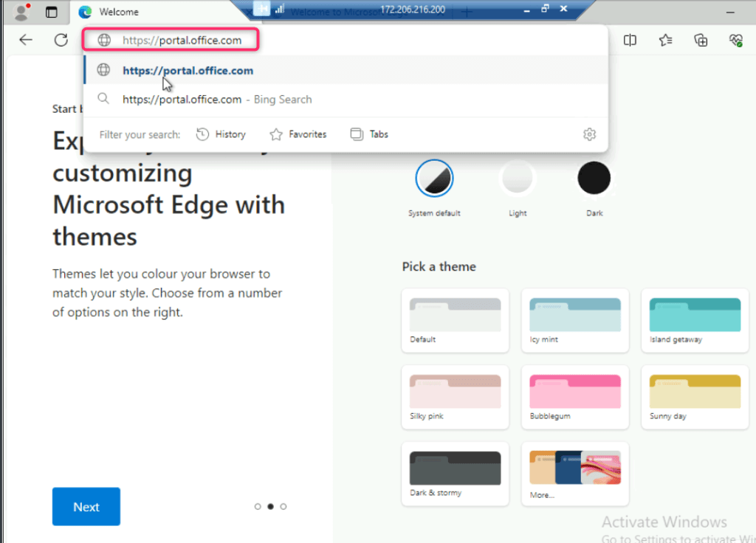756x543 pixels.
Task: Choose the Light appearance mode
Action: click(517, 179)
